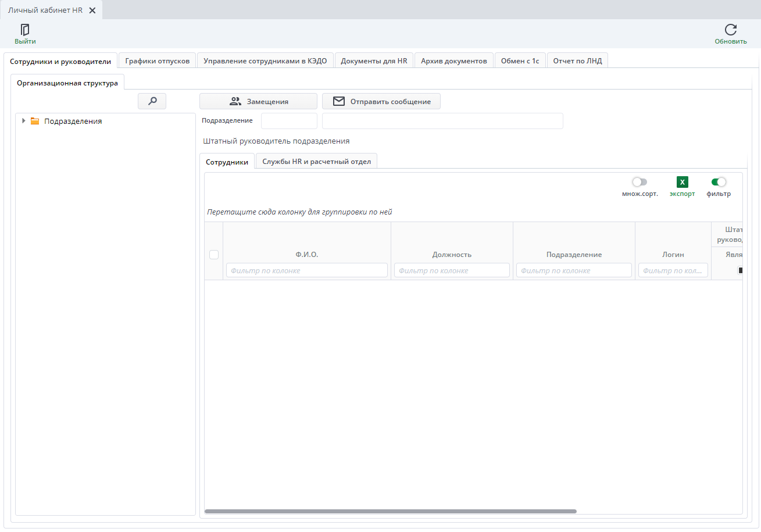Click the horizontal scrollbar under the table
This screenshot has height=532, width=761.
(391, 512)
